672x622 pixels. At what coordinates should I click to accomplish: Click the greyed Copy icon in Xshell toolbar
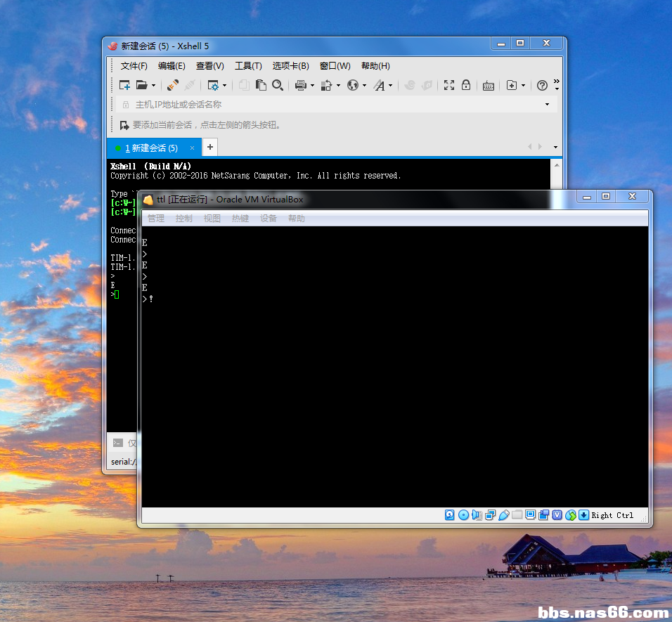pos(244,85)
